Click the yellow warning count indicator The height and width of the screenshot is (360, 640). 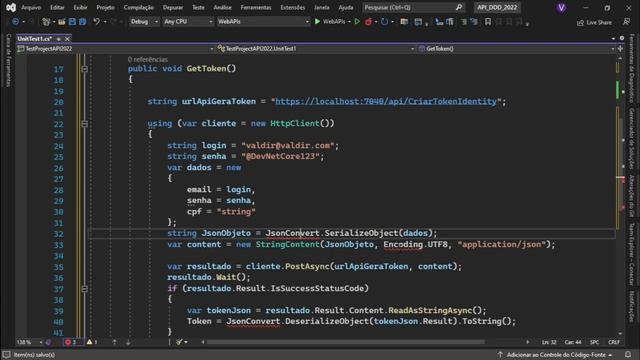(92, 342)
